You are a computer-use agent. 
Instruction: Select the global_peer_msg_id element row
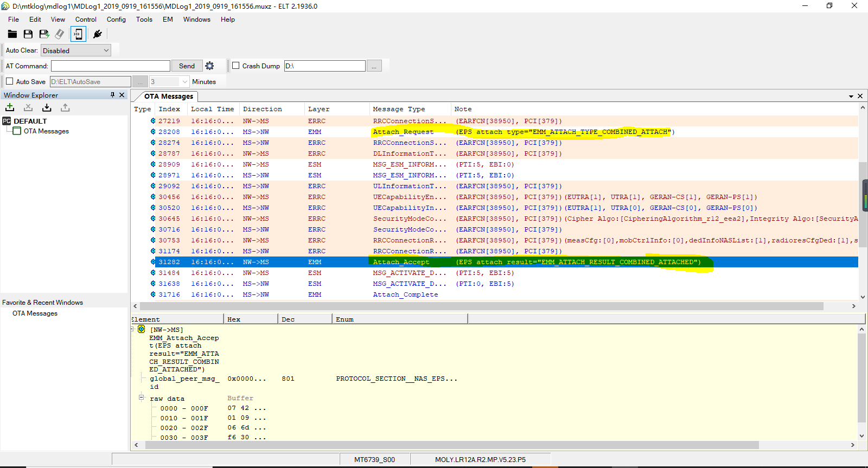[304, 382]
